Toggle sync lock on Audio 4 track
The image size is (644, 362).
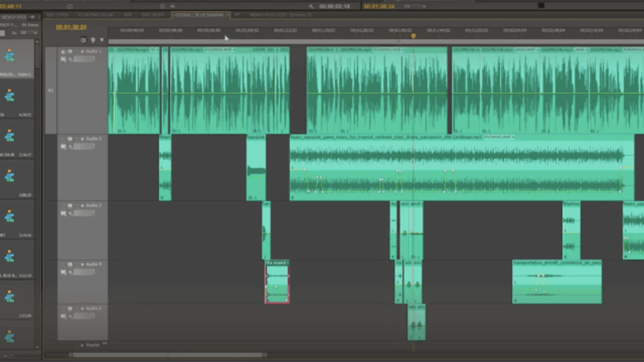click(x=70, y=265)
